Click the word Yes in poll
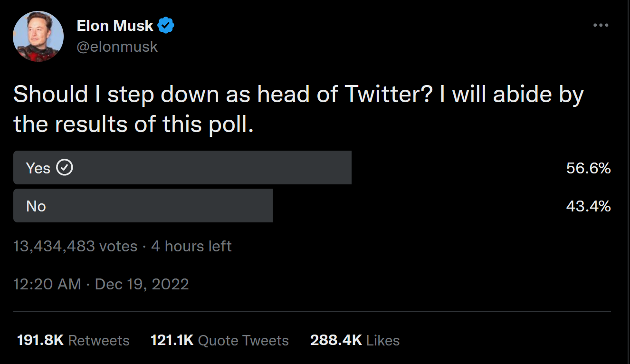 (38, 168)
